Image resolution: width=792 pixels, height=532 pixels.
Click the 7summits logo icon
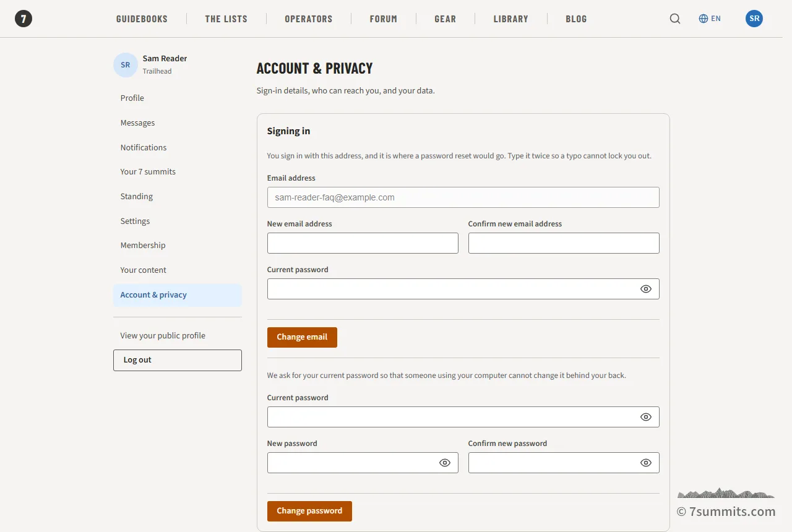pos(24,19)
